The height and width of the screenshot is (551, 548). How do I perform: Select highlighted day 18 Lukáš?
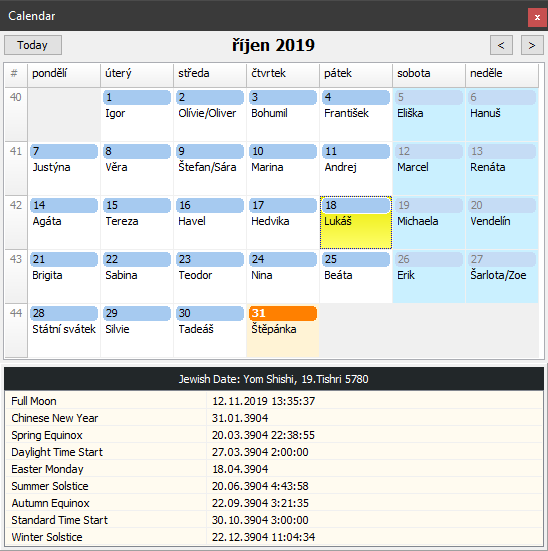(356, 223)
